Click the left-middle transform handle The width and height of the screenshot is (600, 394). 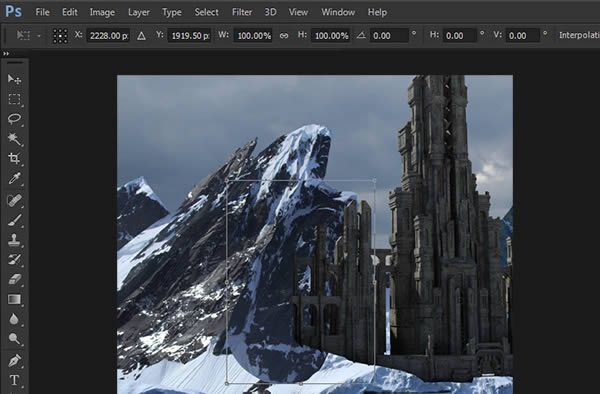pos(227,282)
